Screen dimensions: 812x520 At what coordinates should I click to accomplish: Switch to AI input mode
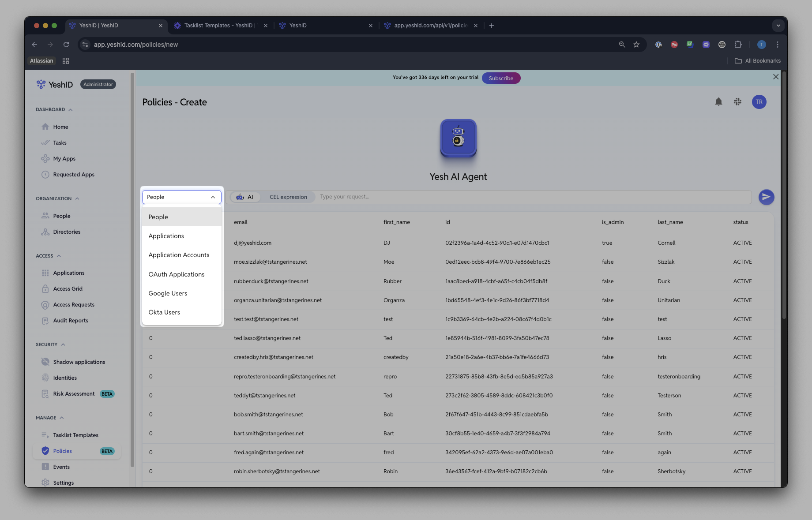point(245,197)
